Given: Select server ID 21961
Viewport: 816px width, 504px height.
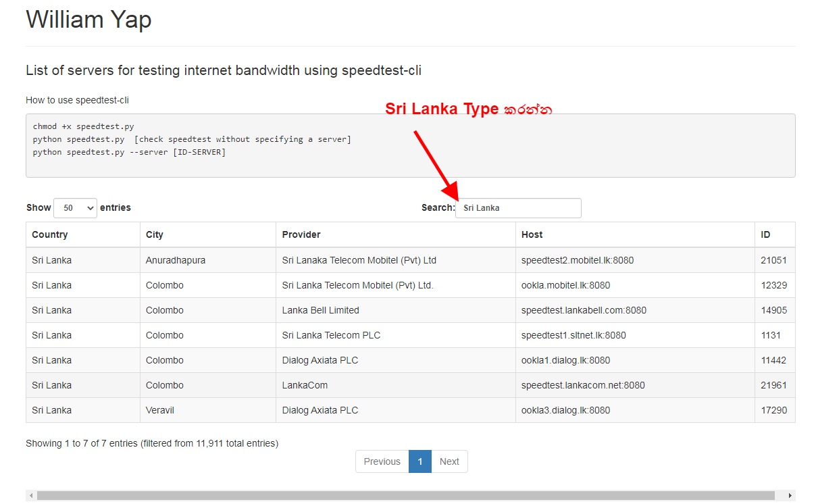Looking at the screenshot, I should tap(774, 385).
